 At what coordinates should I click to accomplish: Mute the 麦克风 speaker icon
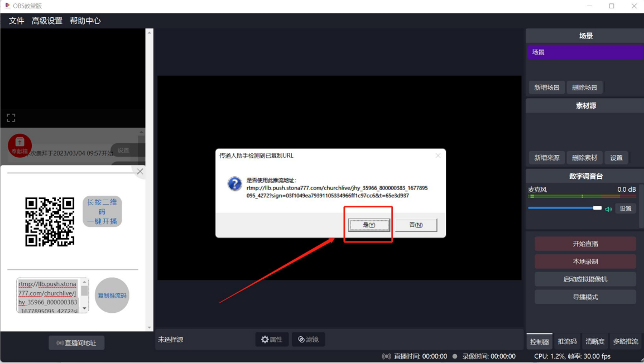pyautogui.click(x=608, y=209)
